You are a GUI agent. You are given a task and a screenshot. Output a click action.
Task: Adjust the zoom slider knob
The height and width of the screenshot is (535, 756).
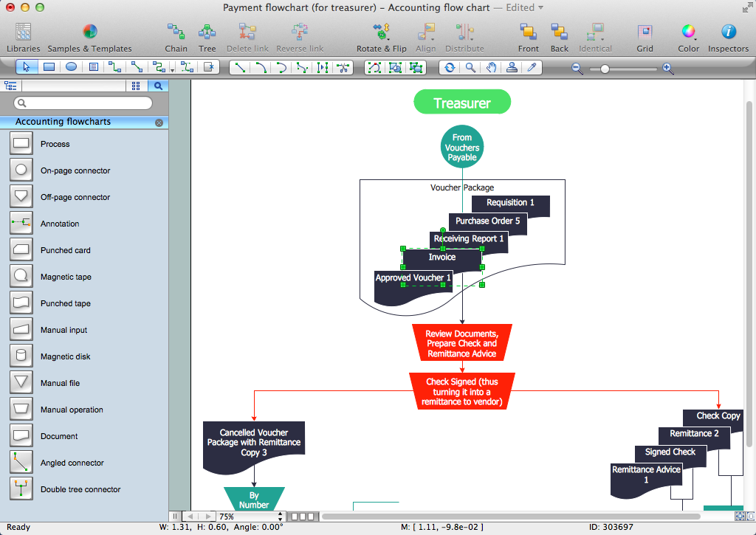(x=605, y=69)
